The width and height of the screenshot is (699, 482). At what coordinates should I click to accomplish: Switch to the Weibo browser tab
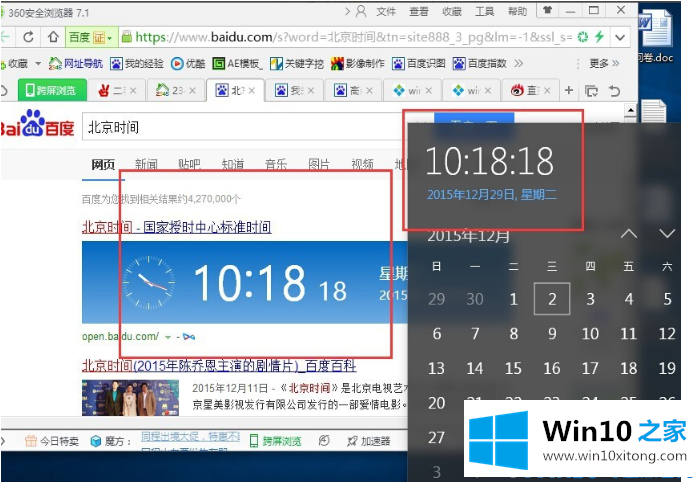click(x=529, y=91)
